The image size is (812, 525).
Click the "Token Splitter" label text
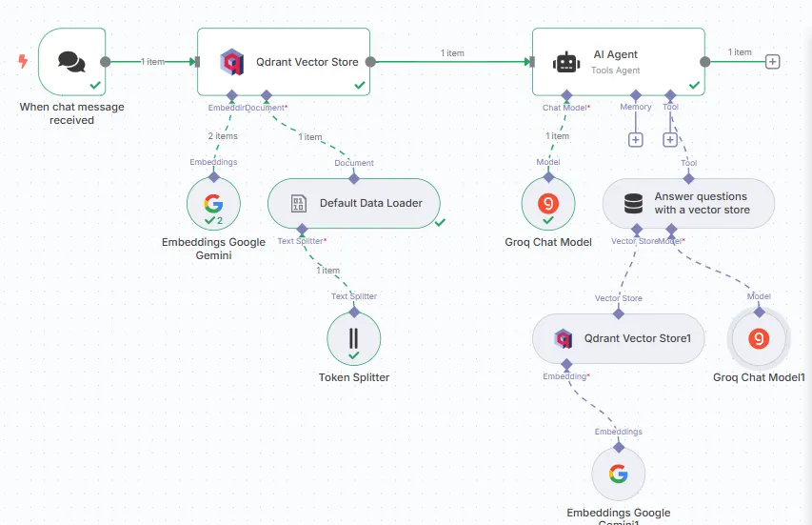pos(354,377)
